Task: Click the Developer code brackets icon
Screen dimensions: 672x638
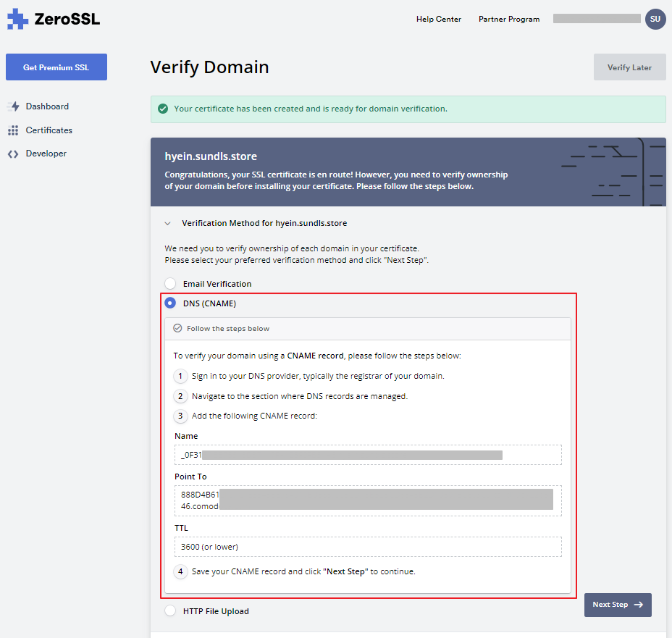Action: [x=13, y=154]
